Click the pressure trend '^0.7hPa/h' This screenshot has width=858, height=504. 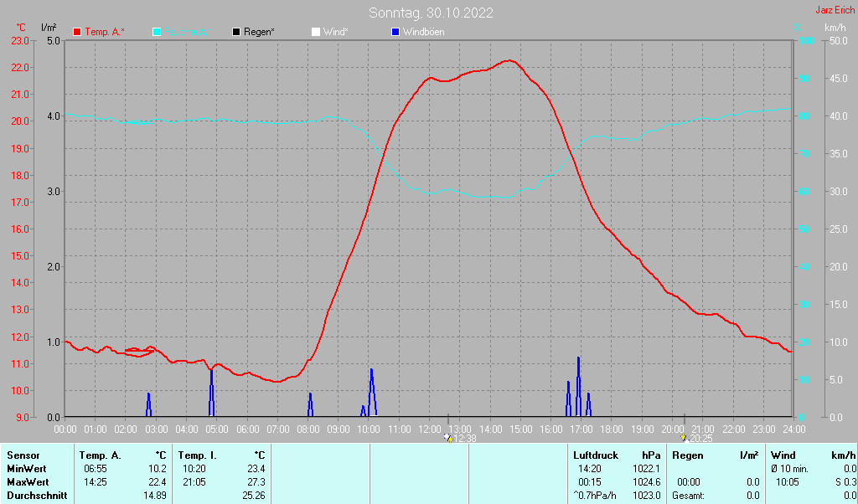pyautogui.click(x=595, y=496)
